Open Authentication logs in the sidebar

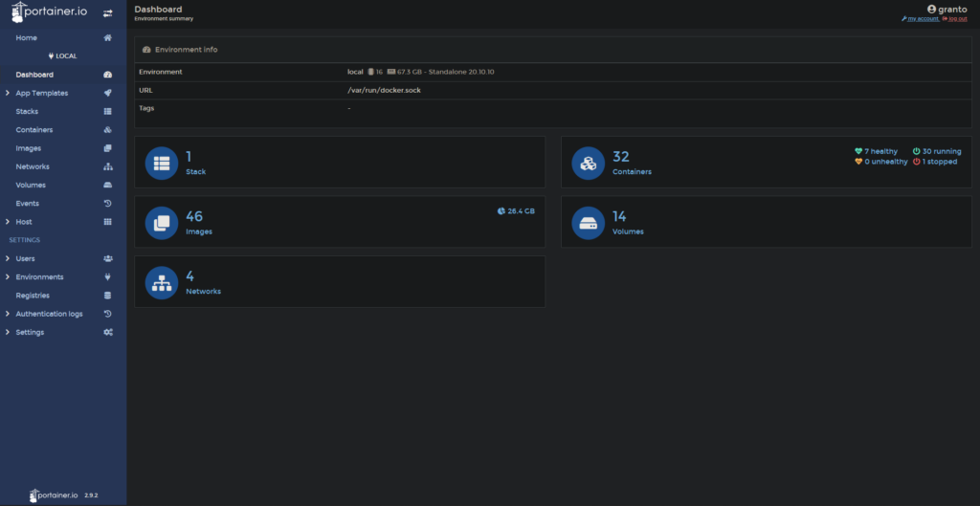tap(49, 314)
